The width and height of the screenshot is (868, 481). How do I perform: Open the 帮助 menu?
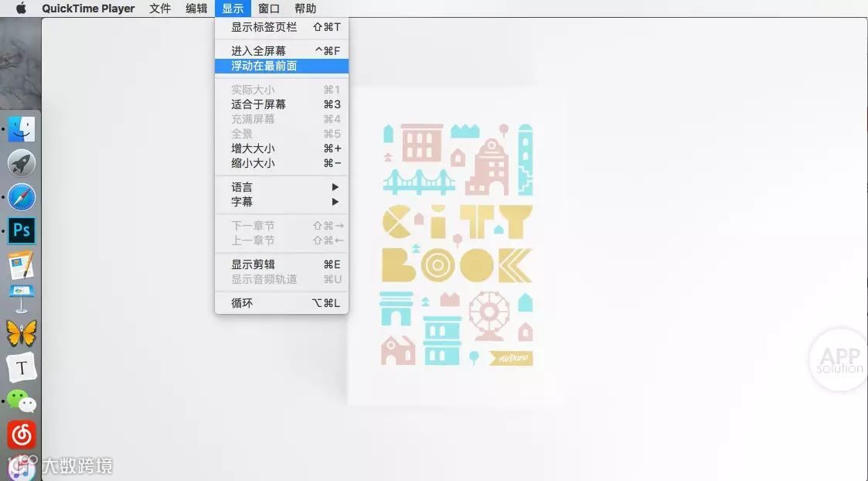[x=305, y=9]
